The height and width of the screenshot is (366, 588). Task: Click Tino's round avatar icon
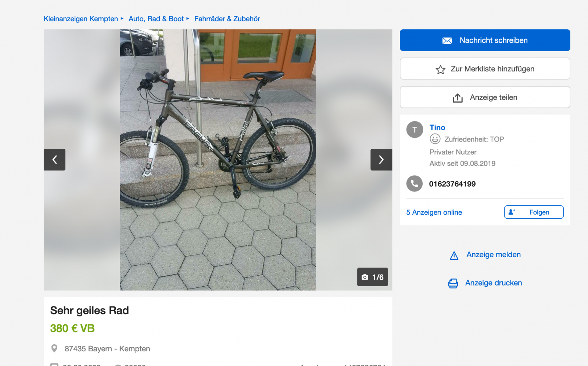pos(415,130)
